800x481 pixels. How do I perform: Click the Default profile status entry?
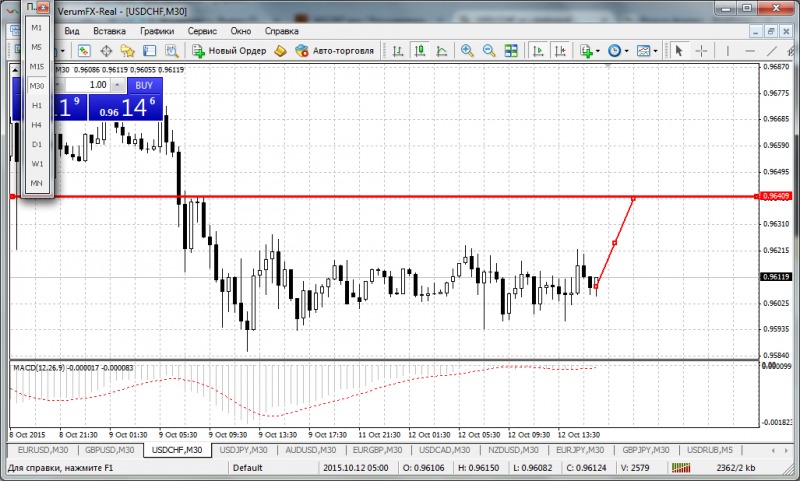tap(247, 468)
